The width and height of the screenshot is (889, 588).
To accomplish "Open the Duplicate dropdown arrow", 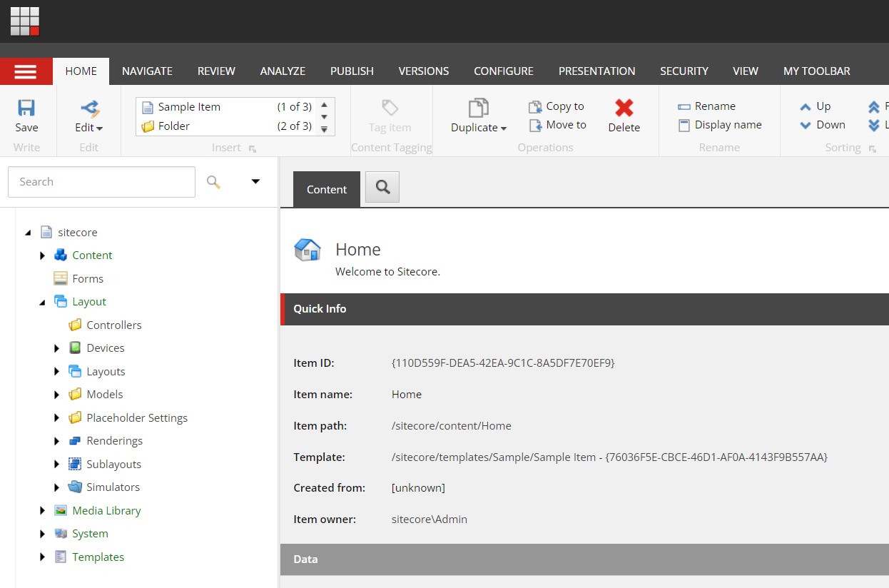I will pyautogui.click(x=504, y=128).
